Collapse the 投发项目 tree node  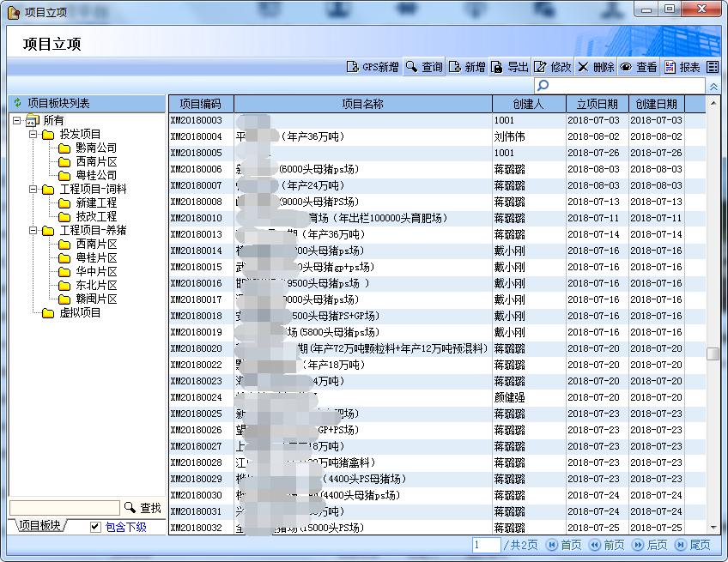click(32, 135)
